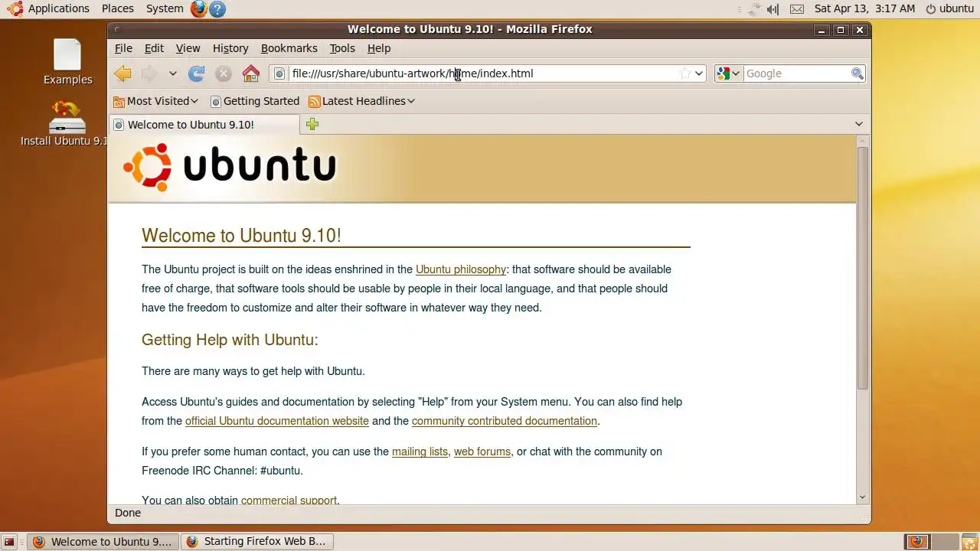
Task: Open the community contributed documentation link
Action: pos(505,421)
